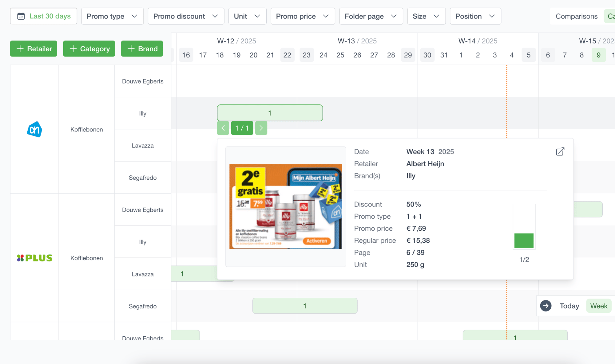615x364 pixels.
Task: Click the 6 / 39 page value
Action: click(415, 252)
